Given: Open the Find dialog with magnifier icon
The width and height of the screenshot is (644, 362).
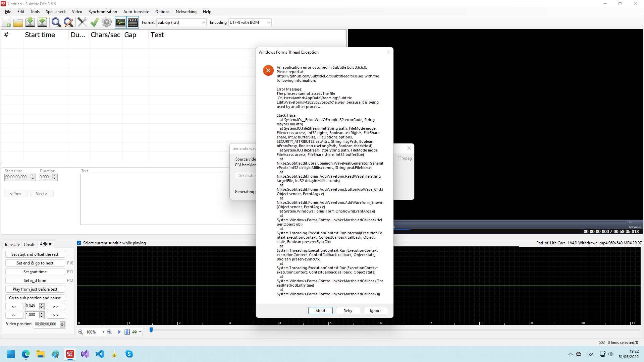Looking at the screenshot, I should pyautogui.click(x=56, y=22).
